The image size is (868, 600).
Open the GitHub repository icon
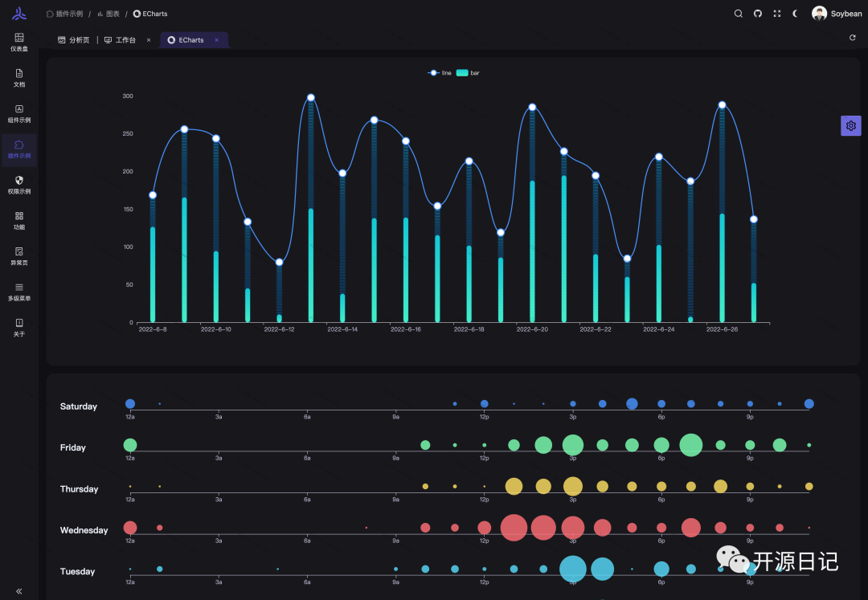tap(758, 14)
